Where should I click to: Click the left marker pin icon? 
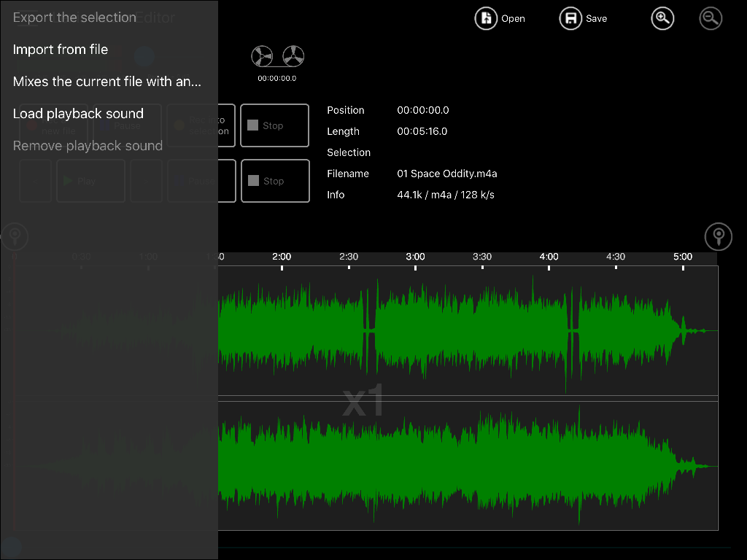click(x=15, y=237)
